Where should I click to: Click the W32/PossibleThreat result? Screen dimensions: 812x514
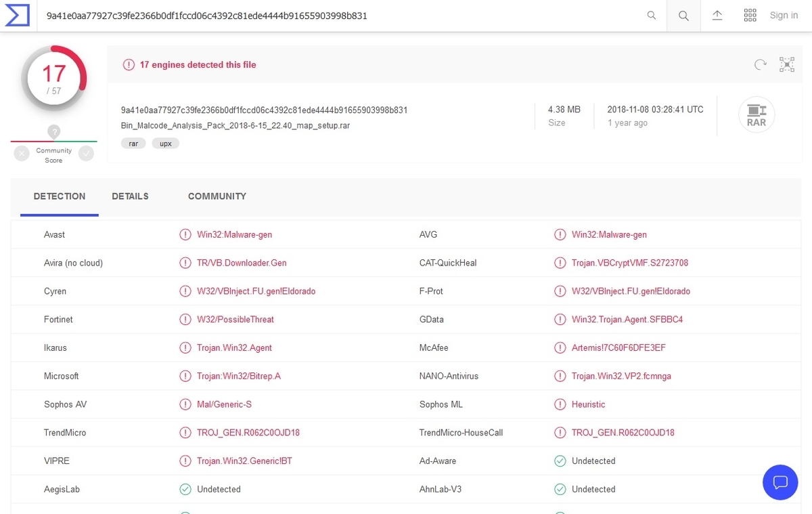[x=235, y=320]
